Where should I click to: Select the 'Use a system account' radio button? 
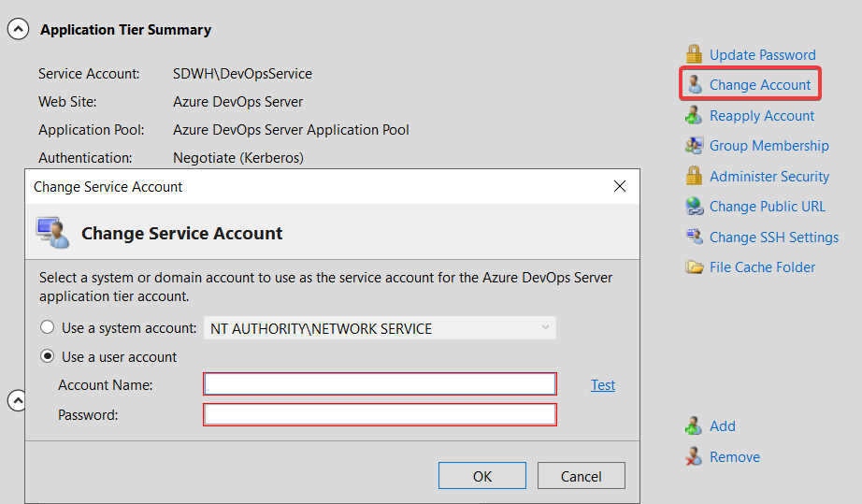click(48, 328)
